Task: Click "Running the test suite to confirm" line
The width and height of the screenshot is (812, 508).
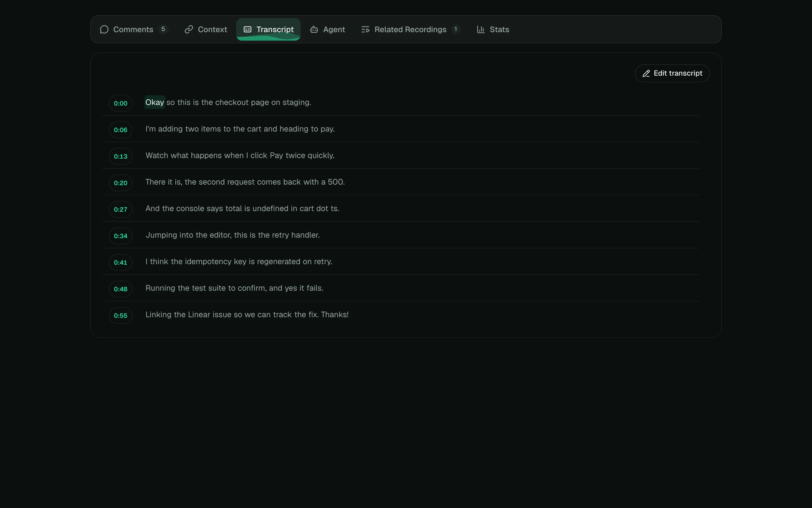Action: pos(234,288)
